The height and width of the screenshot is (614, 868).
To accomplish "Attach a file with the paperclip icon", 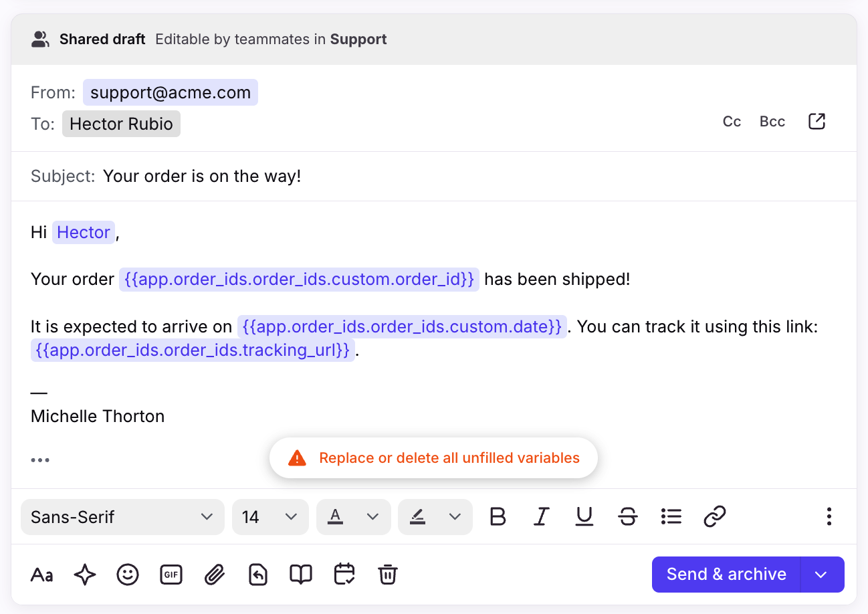I will coord(214,575).
